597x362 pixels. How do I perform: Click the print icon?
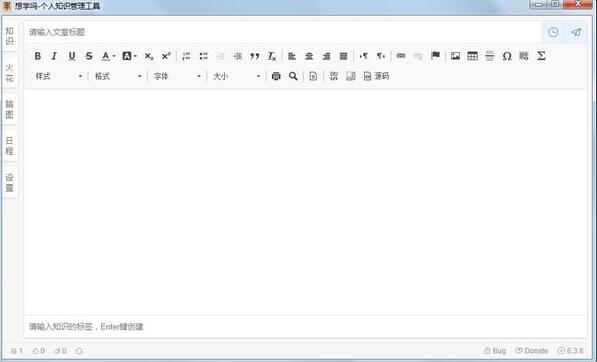[276, 76]
